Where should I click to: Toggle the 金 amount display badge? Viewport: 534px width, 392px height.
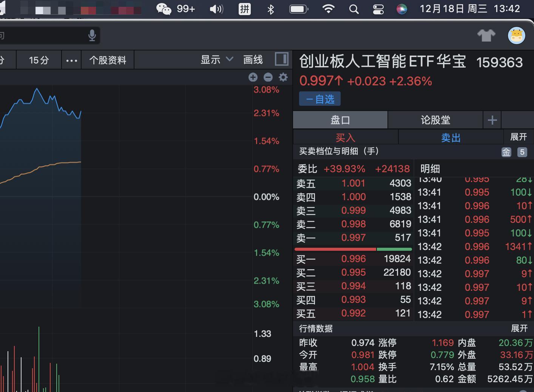coord(506,152)
